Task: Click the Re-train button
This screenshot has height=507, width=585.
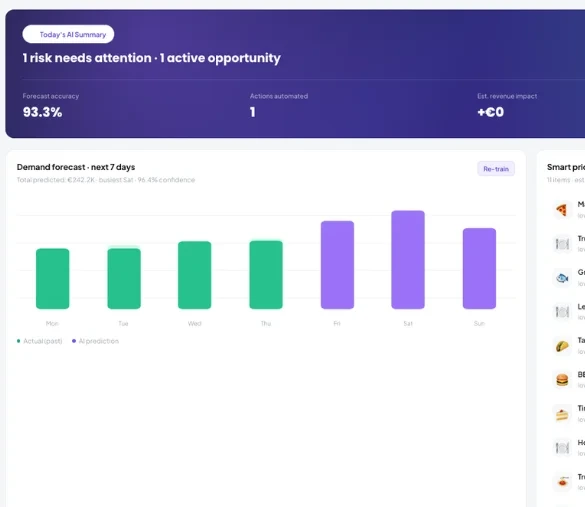Action: tap(496, 169)
